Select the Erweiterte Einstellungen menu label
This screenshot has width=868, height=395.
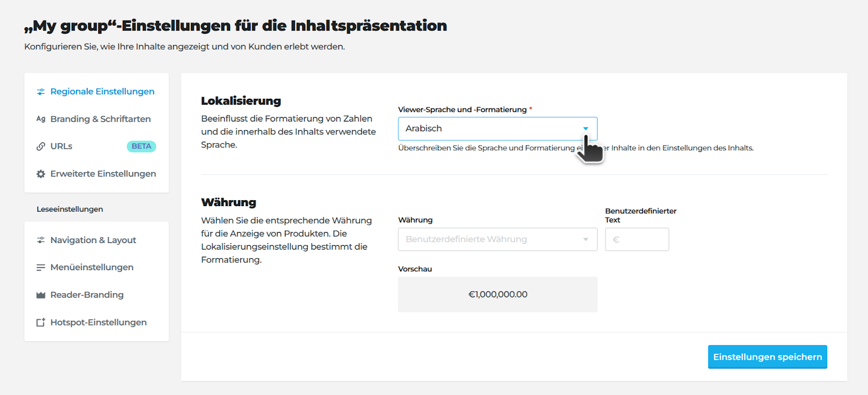[x=103, y=174]
